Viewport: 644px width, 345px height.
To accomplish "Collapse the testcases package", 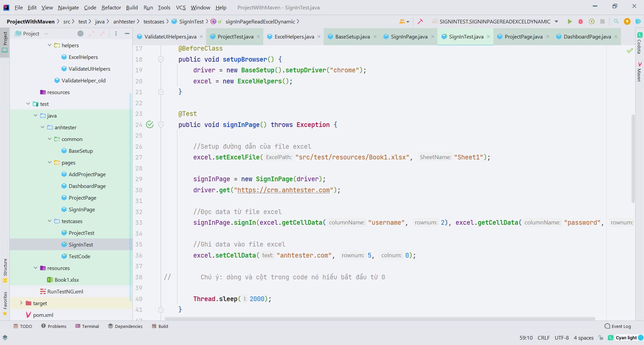I will [x=50, y=221].
